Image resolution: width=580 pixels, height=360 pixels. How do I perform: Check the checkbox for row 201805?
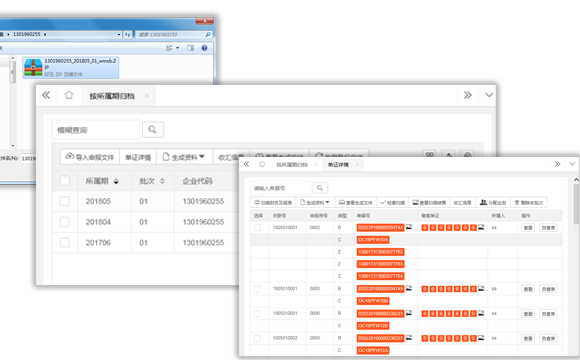coord(65,201)
